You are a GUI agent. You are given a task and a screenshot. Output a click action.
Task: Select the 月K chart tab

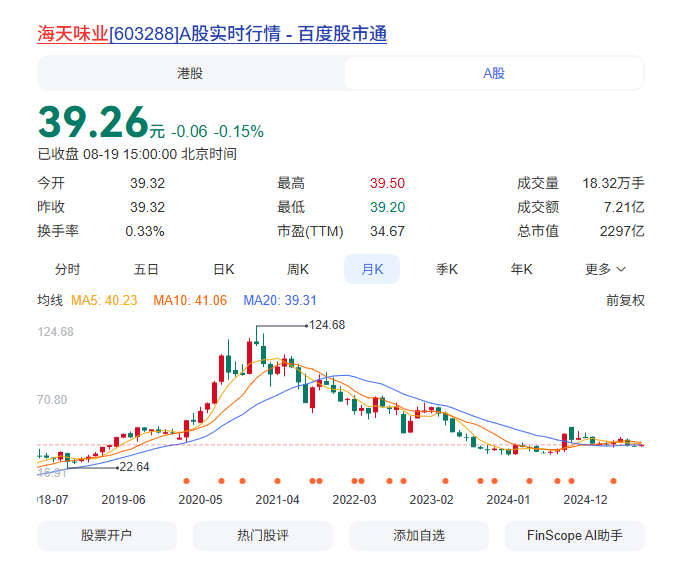click(x=372, y=269)
